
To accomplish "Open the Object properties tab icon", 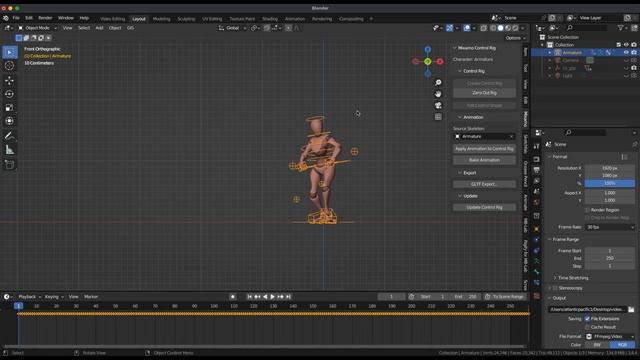I will tap(536, 229).
